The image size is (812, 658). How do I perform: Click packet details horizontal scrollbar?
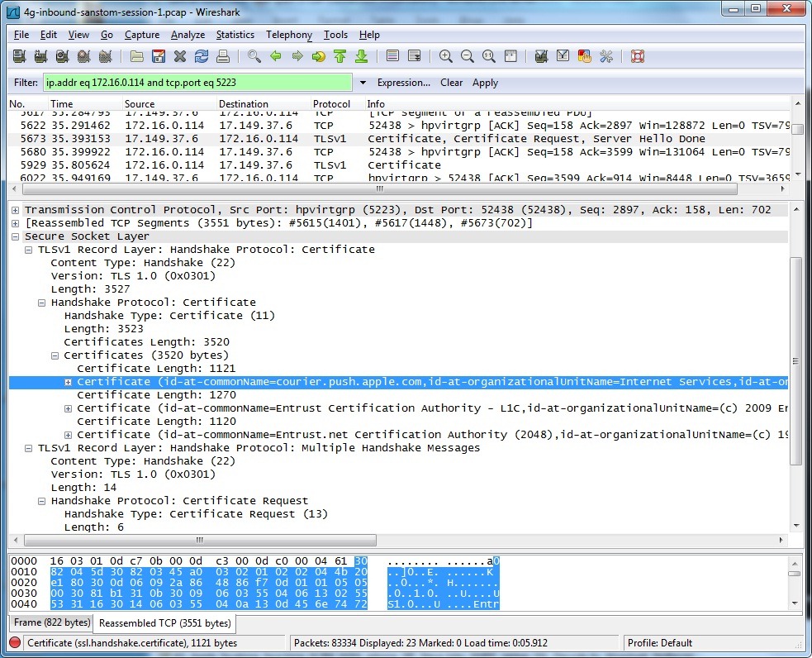point(201,541)
